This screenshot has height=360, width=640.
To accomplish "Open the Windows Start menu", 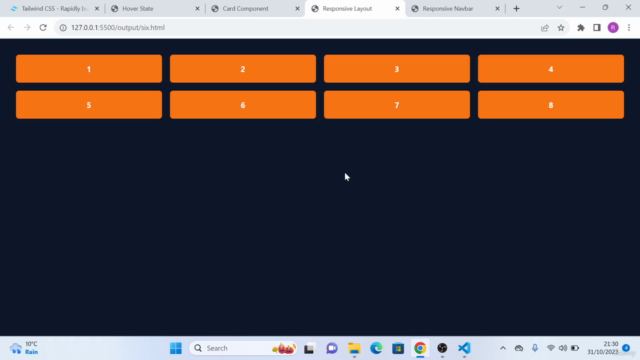I will click(x=176, y=348).
